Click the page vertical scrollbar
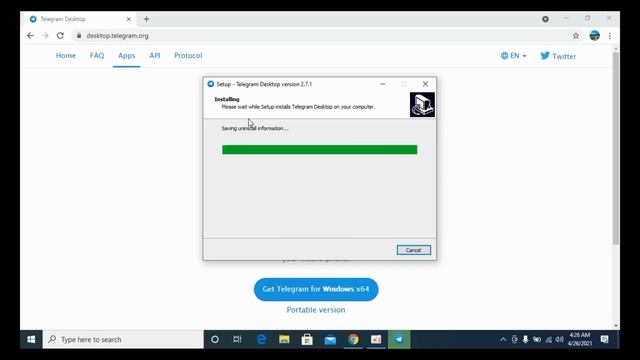This screenshot has width=640, height=360. coord(616,148)
